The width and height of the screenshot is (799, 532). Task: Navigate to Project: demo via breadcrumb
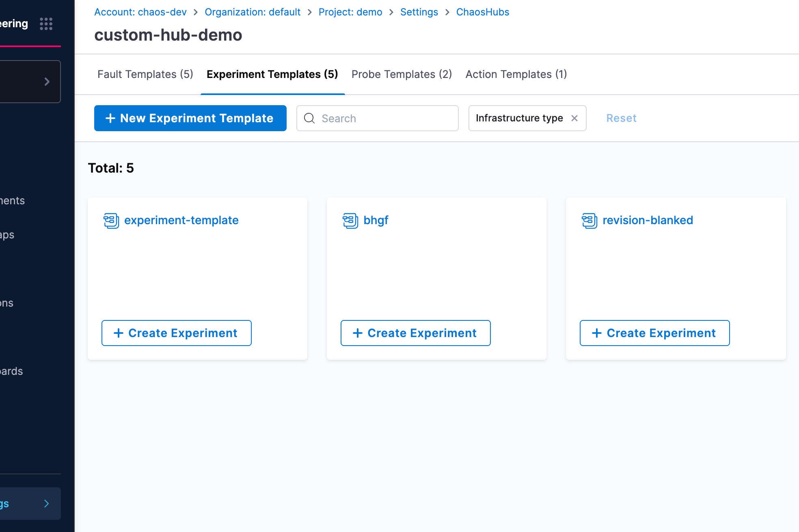(x=350, y=12)
